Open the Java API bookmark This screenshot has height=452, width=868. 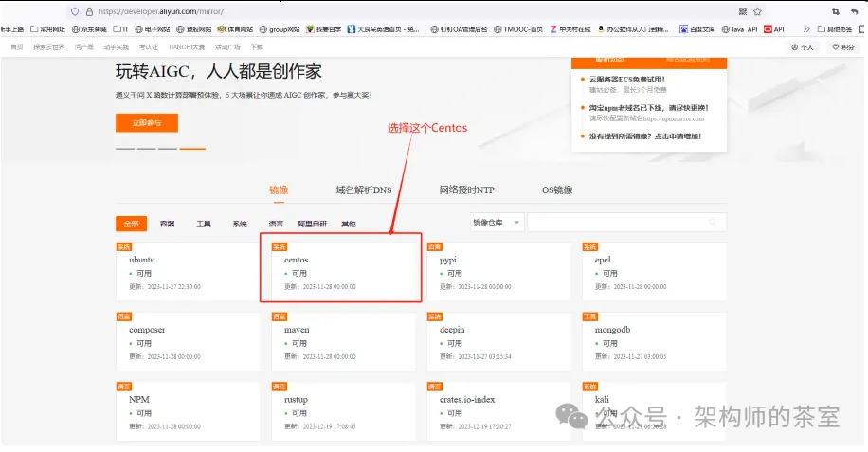739,29
